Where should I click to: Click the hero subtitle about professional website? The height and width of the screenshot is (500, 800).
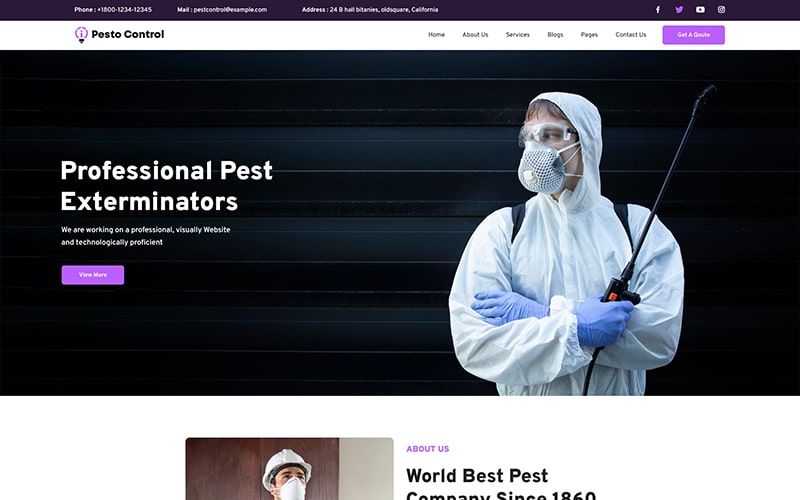(145, 236)
